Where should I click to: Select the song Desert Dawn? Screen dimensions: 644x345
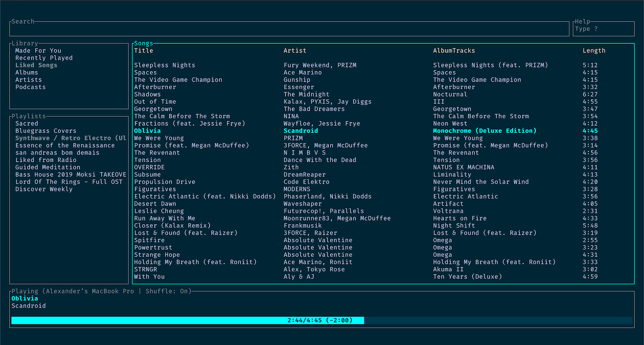pyautogui.click(x=155, y=204)
